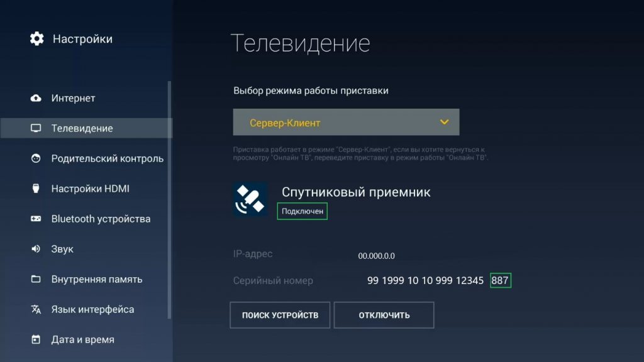Click the Сервер-Клиент mode hint text
This screenshot has height=362, width=644.
pyautogui.click(x=360, y=153)
